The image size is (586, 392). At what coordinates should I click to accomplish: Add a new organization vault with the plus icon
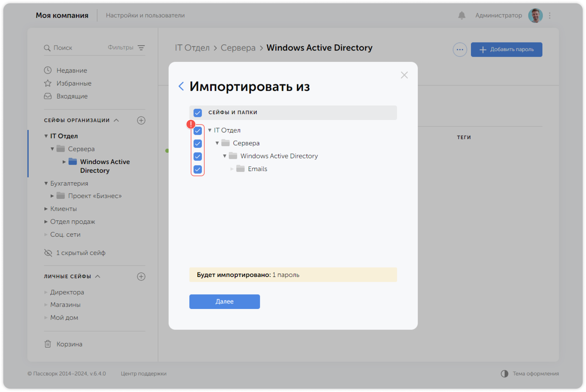(x=141, y=120)
